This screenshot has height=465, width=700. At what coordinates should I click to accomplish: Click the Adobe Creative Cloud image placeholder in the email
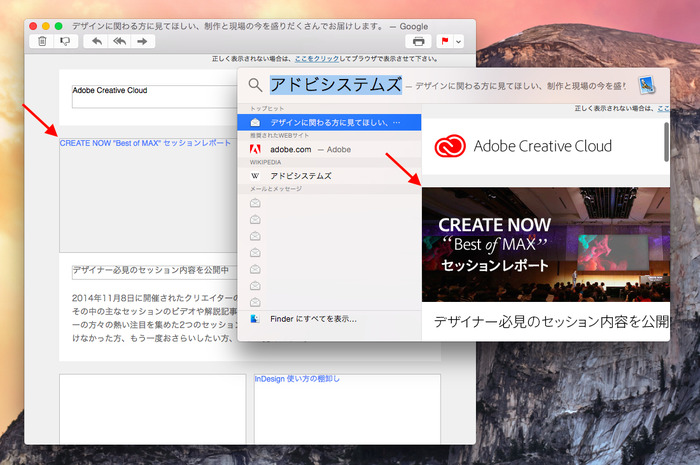pyautogui.click(x=154, y=96)
